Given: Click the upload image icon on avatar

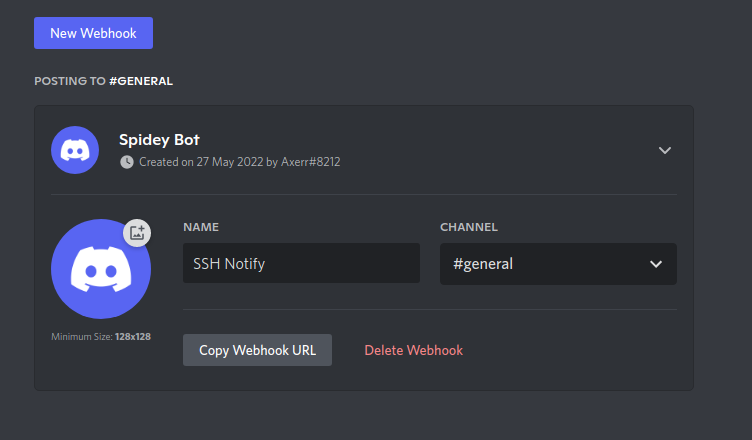Looking at the screenshot, I should point(137,233).
